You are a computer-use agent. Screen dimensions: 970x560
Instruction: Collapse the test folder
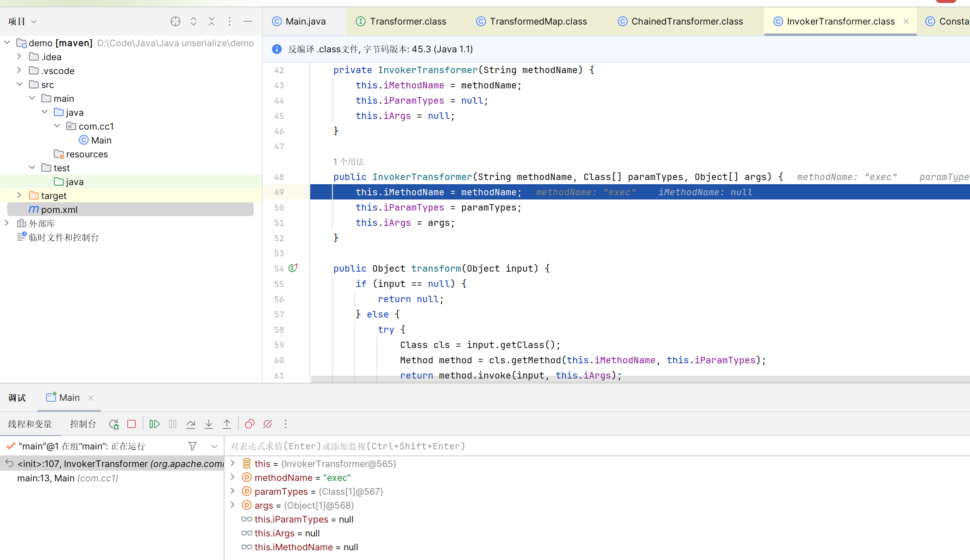coord(32,168)
